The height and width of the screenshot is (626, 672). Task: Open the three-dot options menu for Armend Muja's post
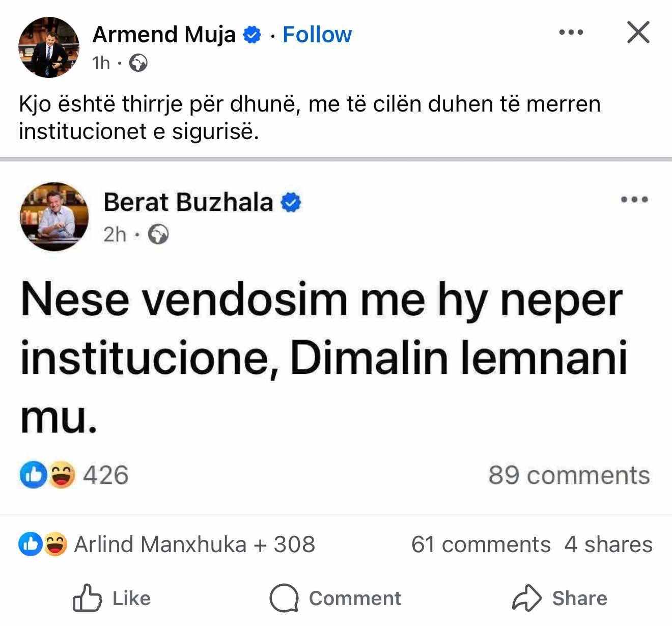571,33
